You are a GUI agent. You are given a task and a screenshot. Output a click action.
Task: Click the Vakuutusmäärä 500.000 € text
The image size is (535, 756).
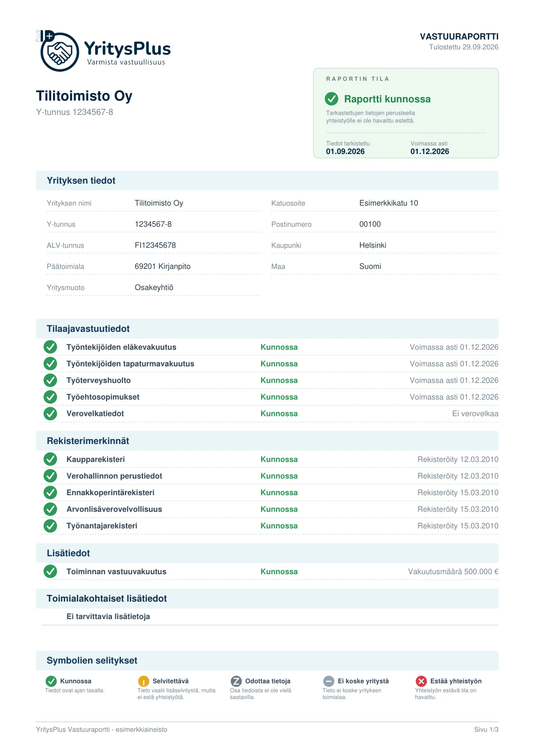453,571
